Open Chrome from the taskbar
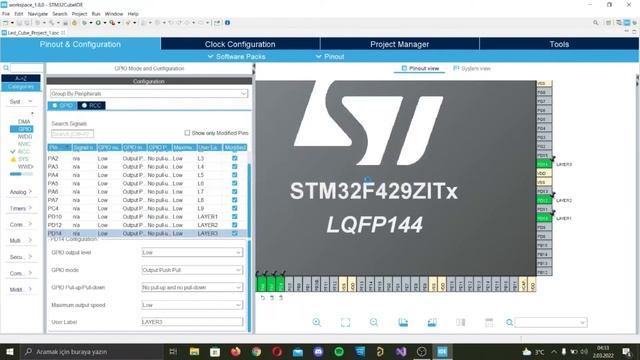 click(256, 351)
